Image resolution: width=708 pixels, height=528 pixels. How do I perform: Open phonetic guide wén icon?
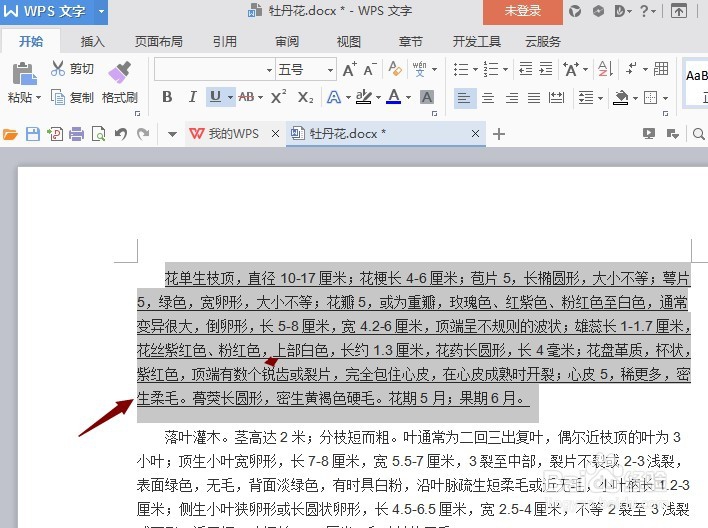coord(419,69)
